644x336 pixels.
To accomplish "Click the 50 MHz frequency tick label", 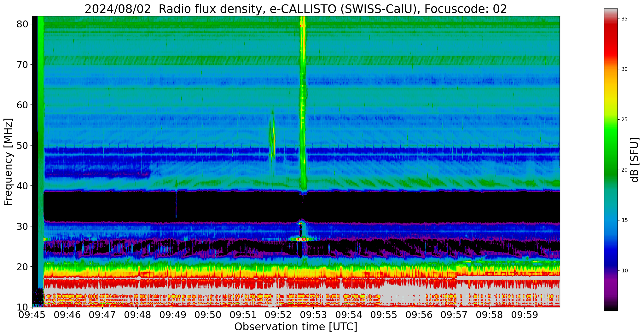I will coord(23,145).
